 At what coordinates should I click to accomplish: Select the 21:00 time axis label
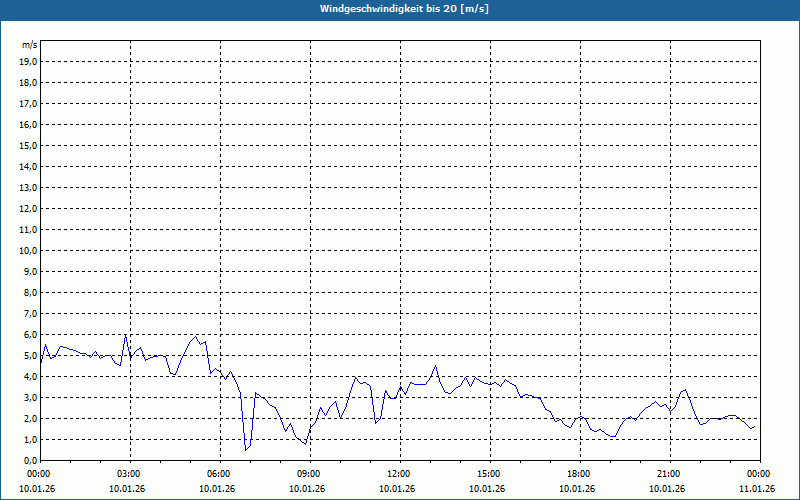668,474
